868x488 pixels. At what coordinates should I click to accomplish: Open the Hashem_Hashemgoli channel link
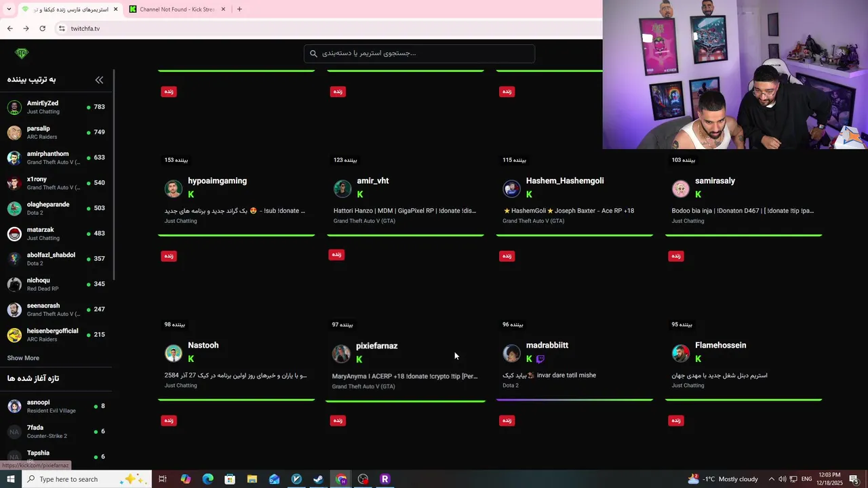tap(565, 181)
